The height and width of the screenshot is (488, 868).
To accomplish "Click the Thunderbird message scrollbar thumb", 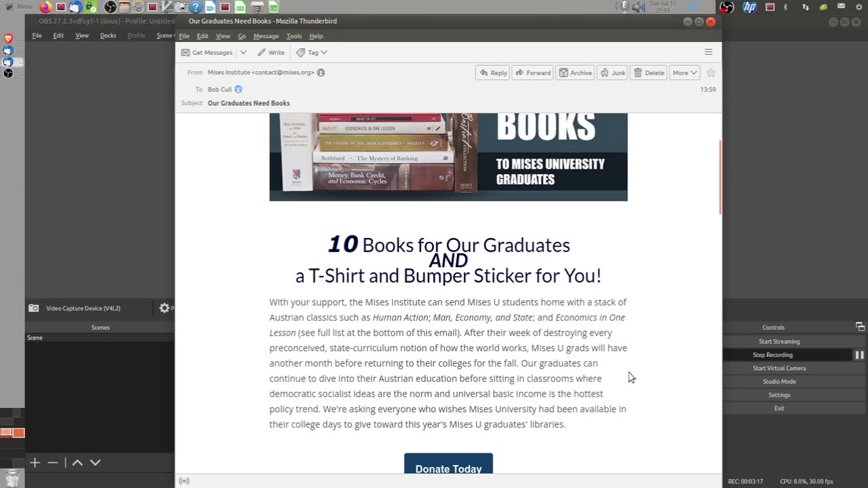I will (x=720, y=177).
